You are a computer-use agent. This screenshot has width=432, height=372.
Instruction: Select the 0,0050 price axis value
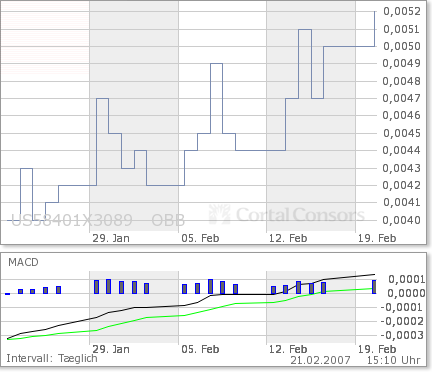pyautogui.click(x=402, y=46)
